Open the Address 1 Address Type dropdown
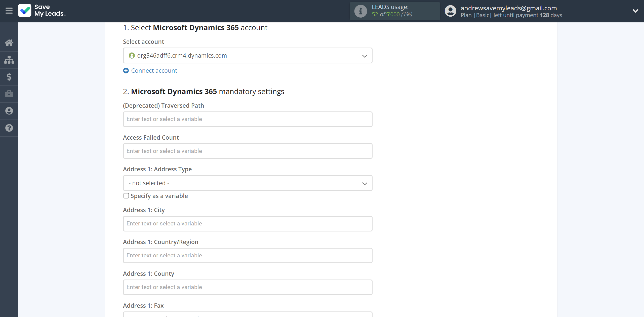 [x=248, y=183]
